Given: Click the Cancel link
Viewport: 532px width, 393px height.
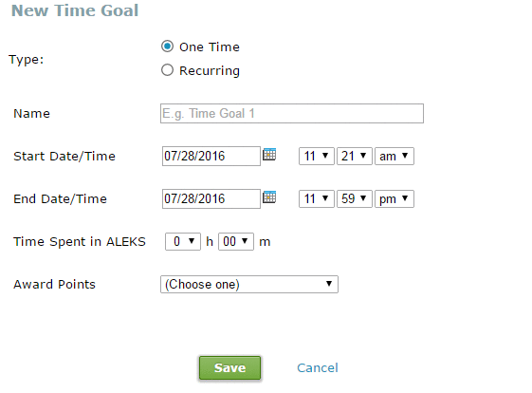Looking at the screenshot, I should 318,368.
